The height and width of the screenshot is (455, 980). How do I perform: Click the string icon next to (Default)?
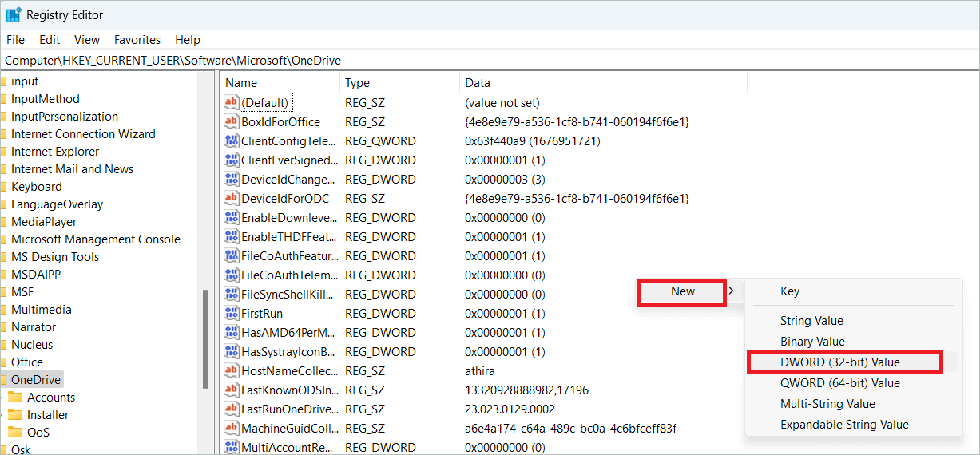pos(232,102)
